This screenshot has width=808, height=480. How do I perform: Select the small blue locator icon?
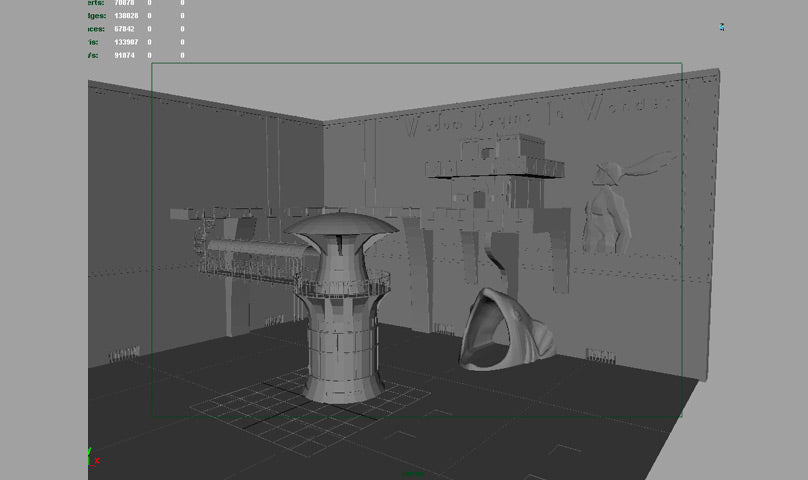(722, 27)
